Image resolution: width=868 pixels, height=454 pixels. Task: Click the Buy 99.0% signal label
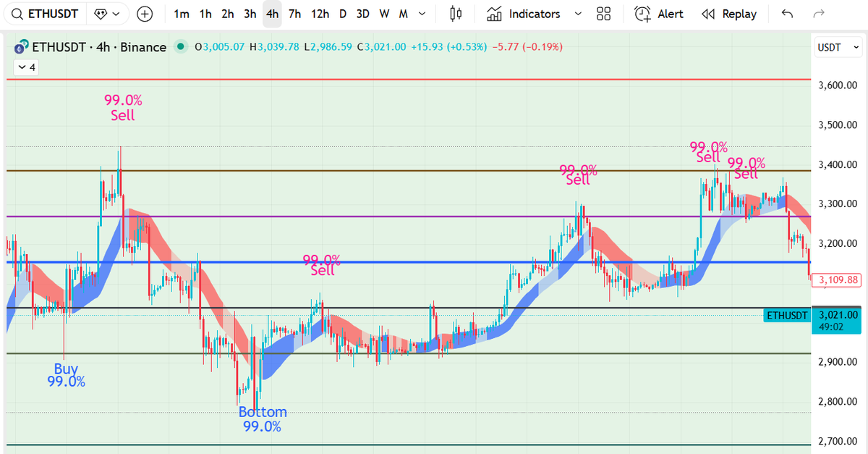click(66, 375)
